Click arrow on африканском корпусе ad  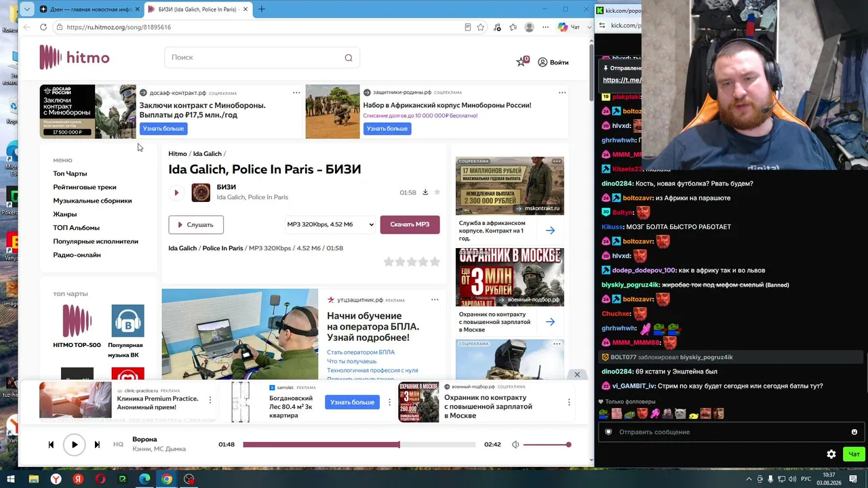tap(550, 230)
